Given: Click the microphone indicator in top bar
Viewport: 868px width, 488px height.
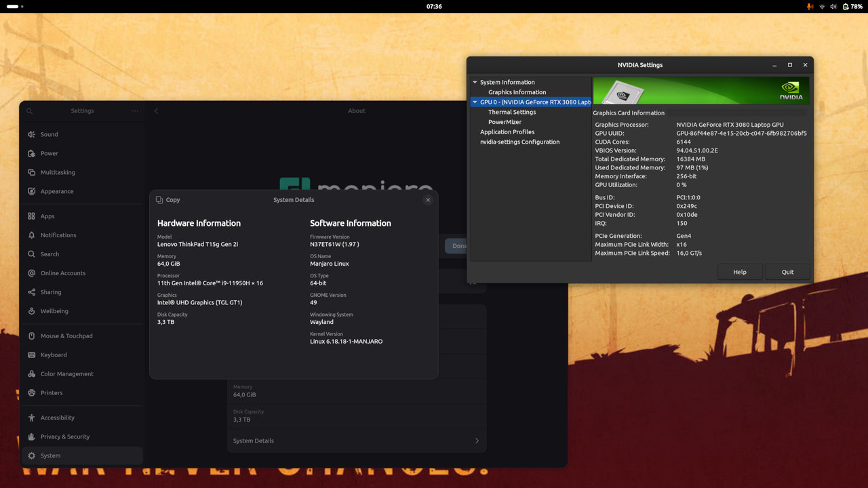Looking at the screenshot, I should tap(810, 6).
